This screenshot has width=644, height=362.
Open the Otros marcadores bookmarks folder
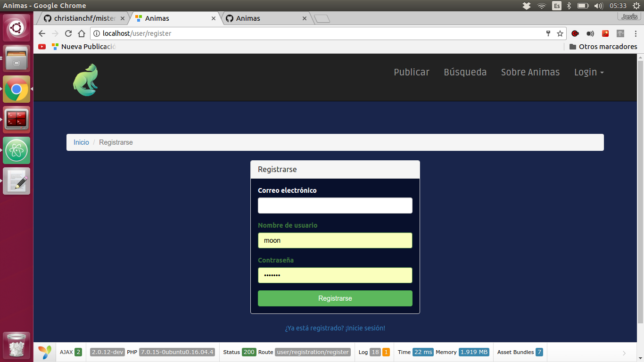603,47
